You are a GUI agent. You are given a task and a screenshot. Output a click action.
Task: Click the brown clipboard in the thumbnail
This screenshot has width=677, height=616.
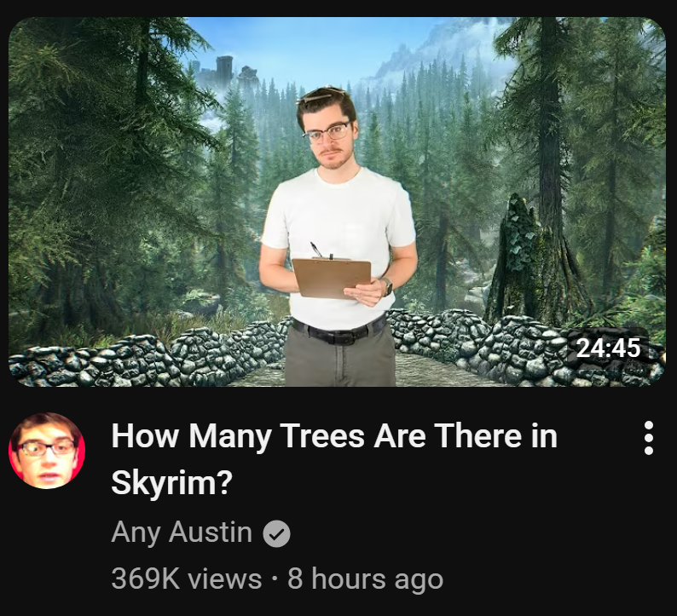click(x=332, y=279)
